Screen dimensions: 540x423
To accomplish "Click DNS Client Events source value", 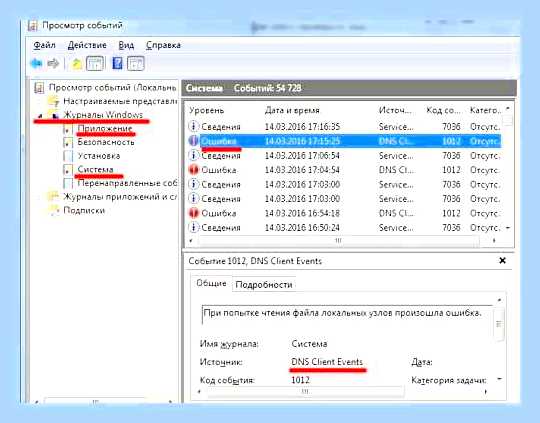I will point(327,362).
